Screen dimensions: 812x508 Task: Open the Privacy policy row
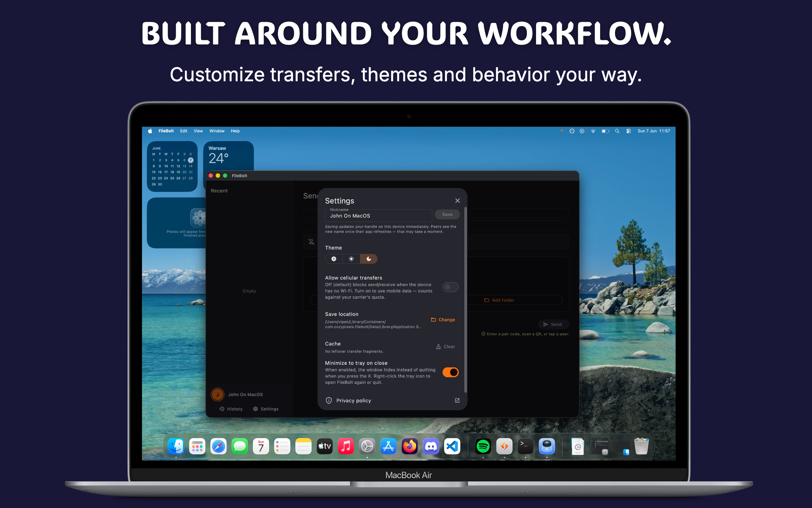(392, 400)
